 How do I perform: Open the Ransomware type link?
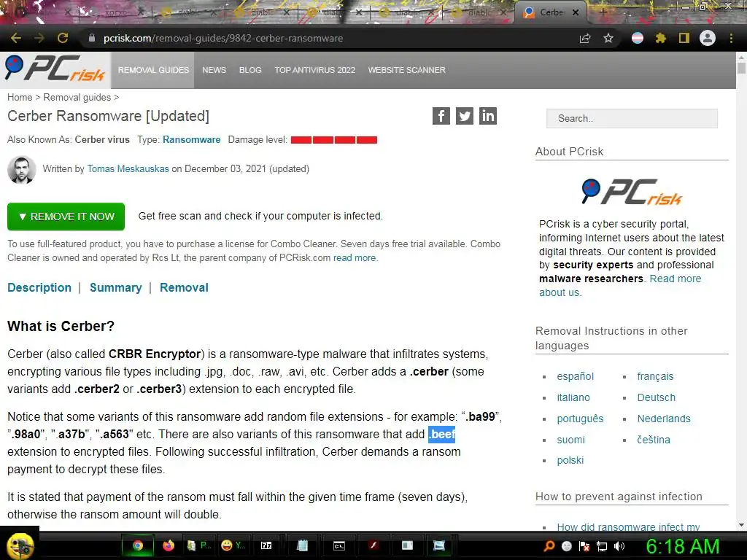(x=192, y=139)
